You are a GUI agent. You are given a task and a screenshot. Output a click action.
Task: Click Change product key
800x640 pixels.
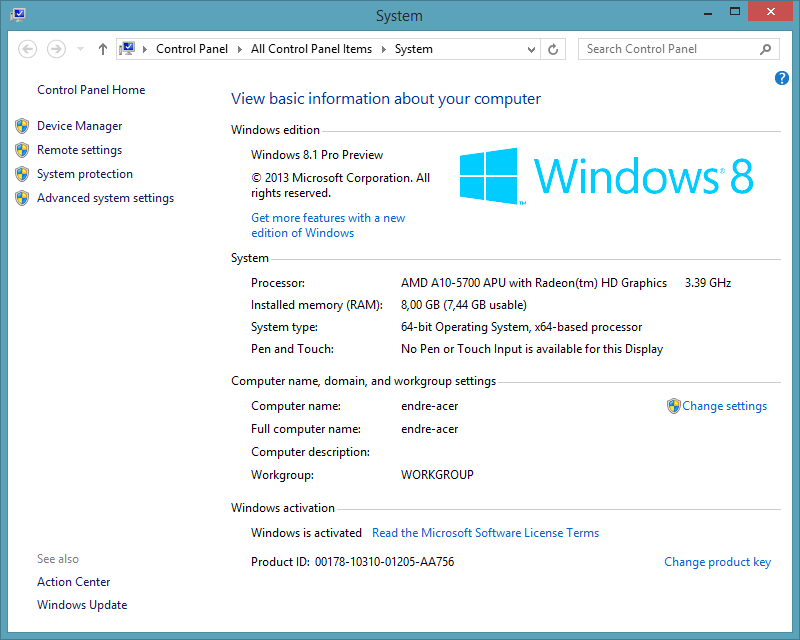tap(717, 562)
